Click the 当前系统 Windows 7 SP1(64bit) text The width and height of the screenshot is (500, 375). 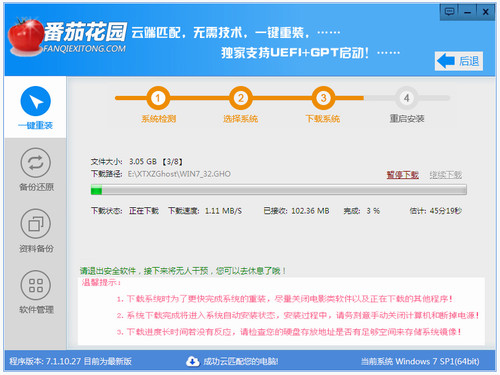(420, 361)
